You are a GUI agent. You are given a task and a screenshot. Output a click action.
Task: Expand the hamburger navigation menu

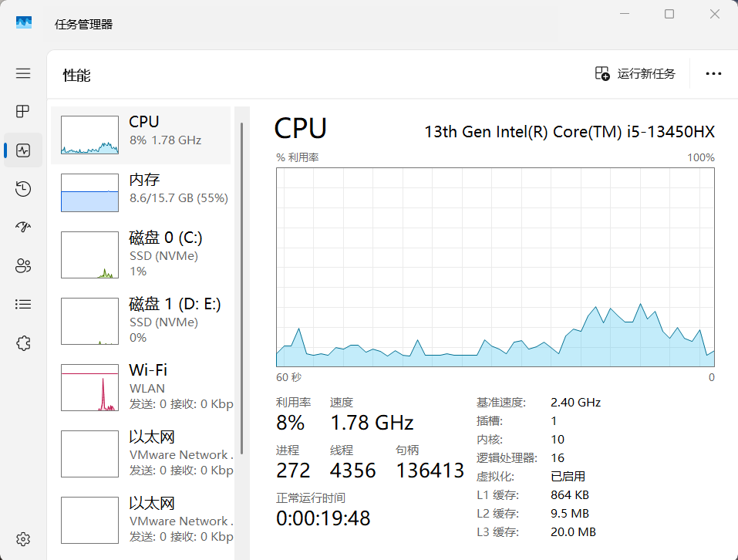point(23,73)
